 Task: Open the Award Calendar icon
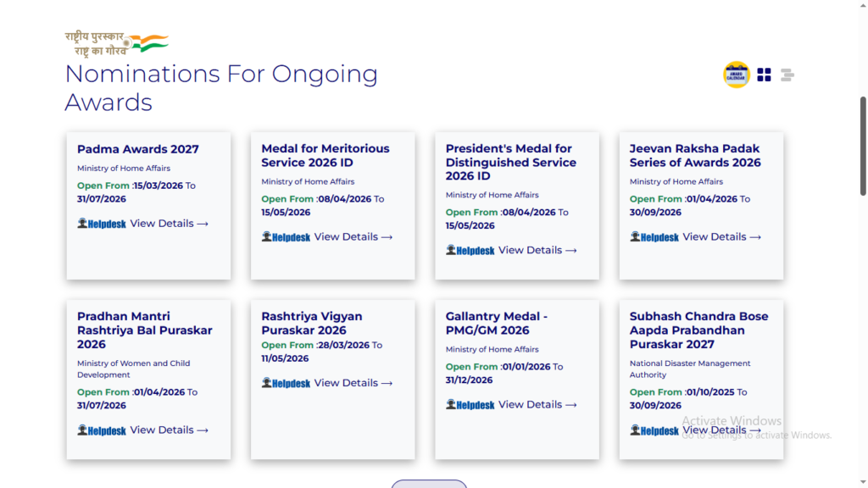pos(736,75)
